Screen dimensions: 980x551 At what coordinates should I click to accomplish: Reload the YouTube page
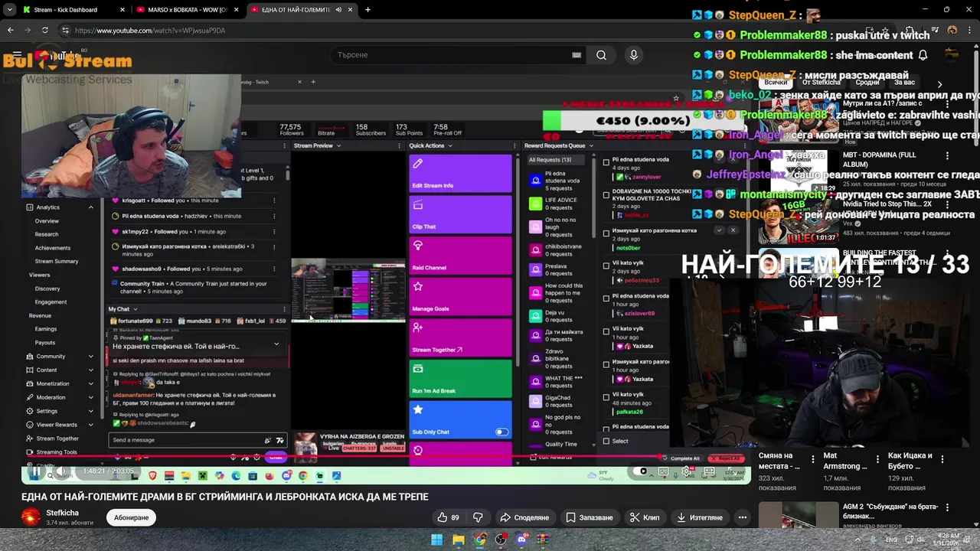click(45, 31)
